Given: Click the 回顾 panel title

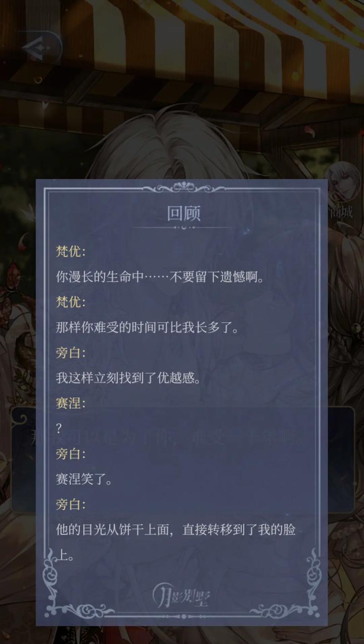Looking at the screenshot, I should pos(183,213).
